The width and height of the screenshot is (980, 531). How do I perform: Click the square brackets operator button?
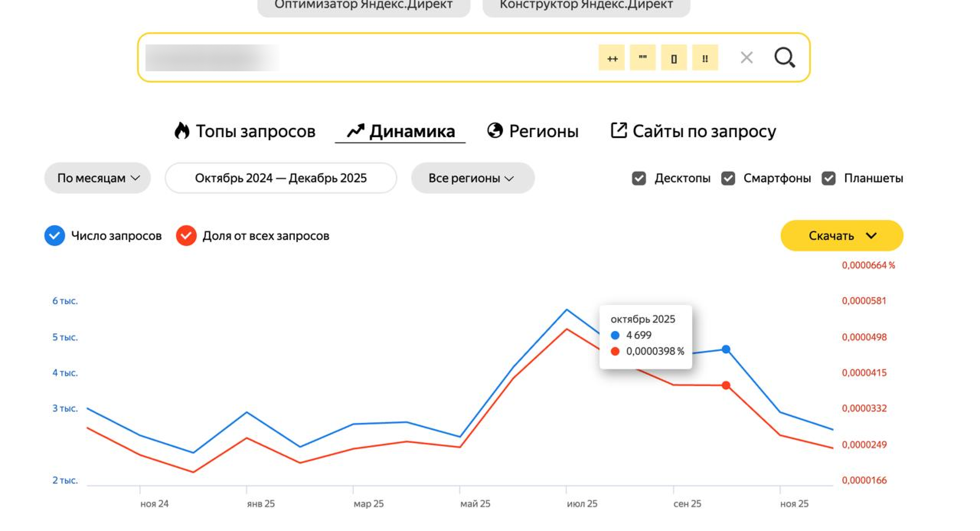[x=674, y=58]
